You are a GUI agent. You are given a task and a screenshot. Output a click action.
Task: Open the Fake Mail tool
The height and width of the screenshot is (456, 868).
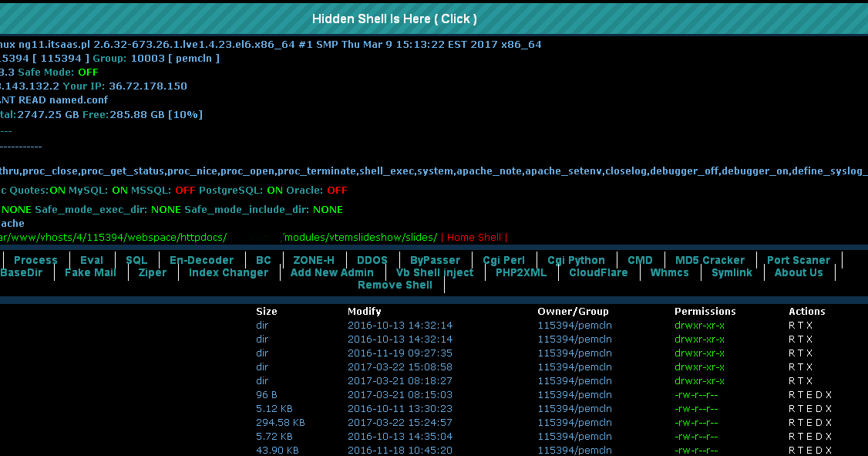point(89,272)
